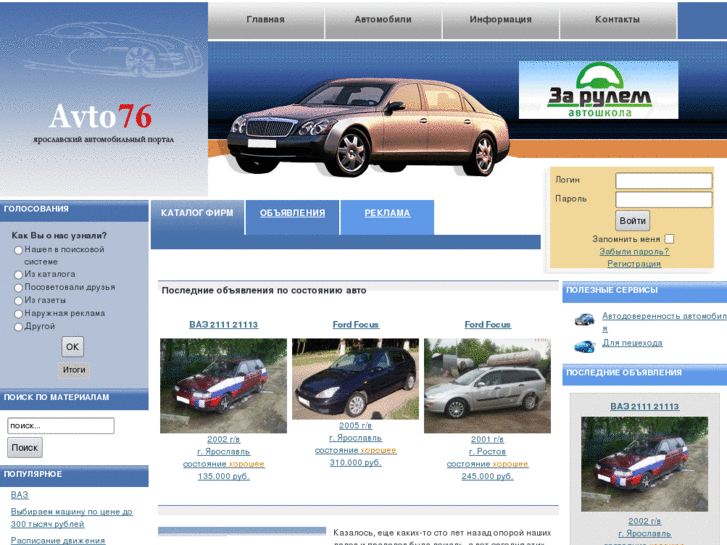Click the За рулем автошкола banner
The image size is (727, 545).
point(598,90)
